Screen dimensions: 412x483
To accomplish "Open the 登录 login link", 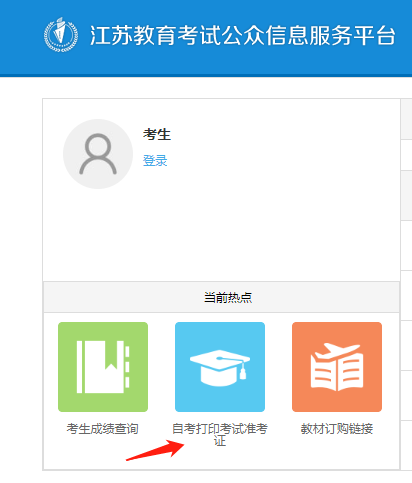I will [x=155, y=161].
